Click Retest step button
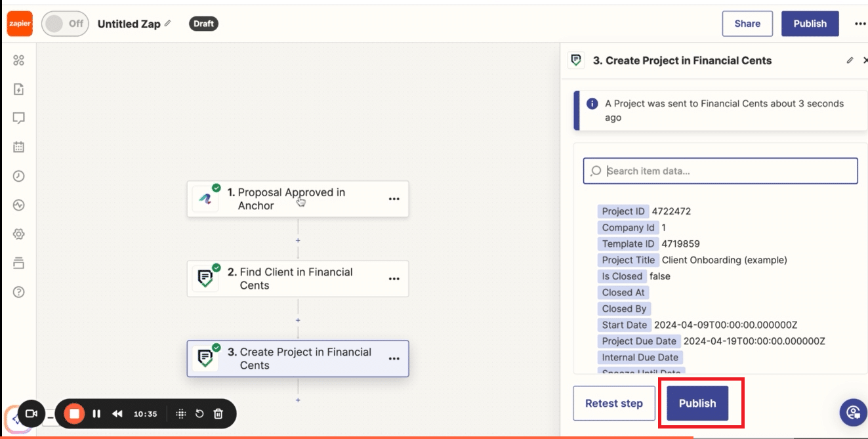The image size is (868, 439). (614, 404)
